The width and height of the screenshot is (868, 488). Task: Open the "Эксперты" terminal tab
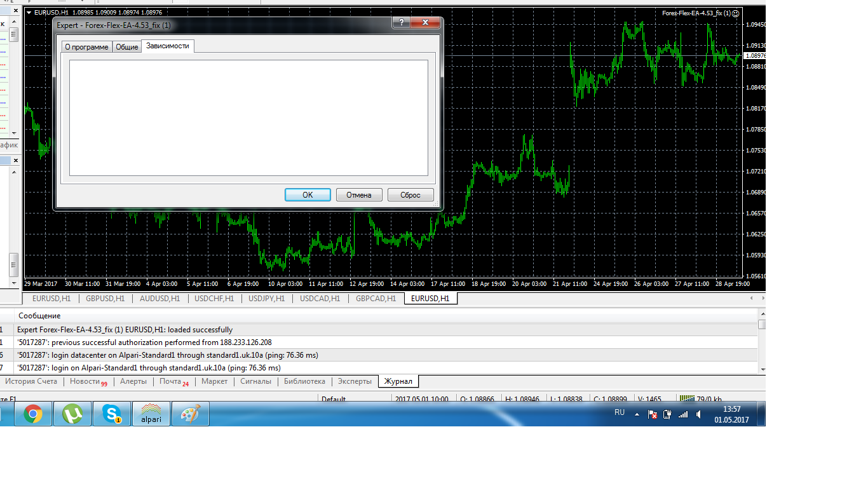[355, 382]
